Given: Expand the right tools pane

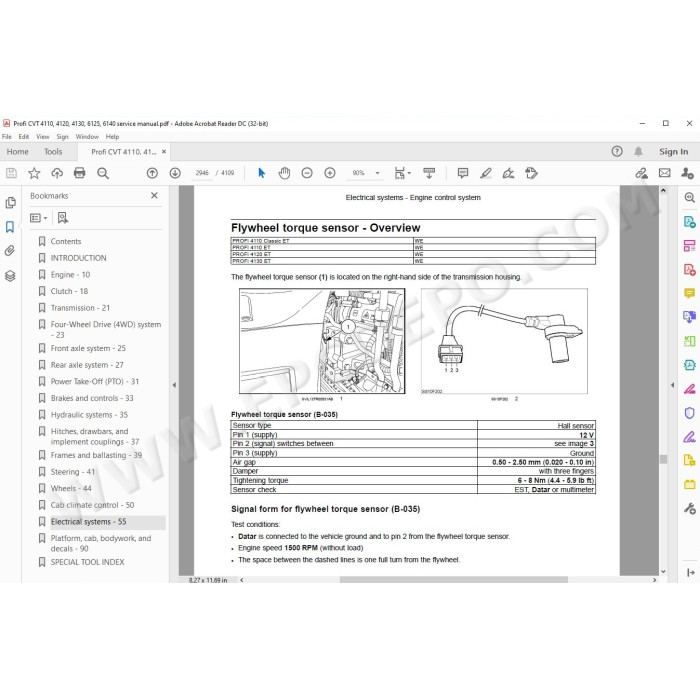Looking at the screenshot, I should [x=690, y=572].
